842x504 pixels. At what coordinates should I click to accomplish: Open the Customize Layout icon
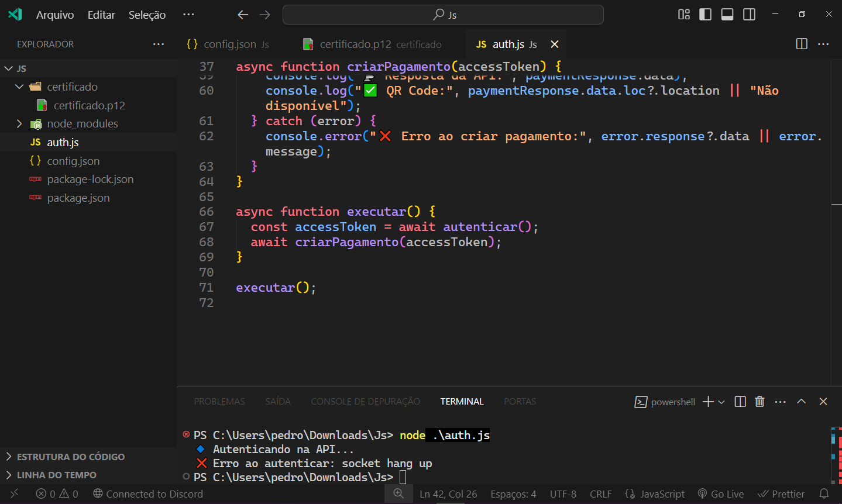[684, 15]
